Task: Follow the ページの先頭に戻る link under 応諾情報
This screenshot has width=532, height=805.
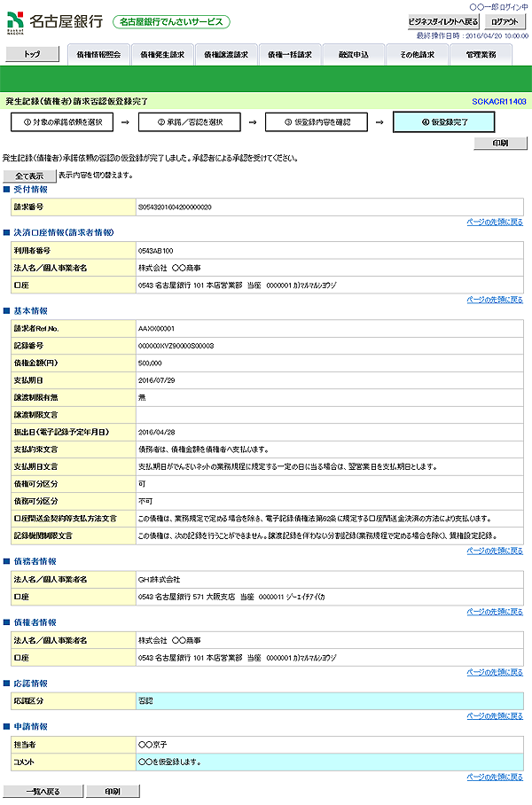Action: click(495, 715)
